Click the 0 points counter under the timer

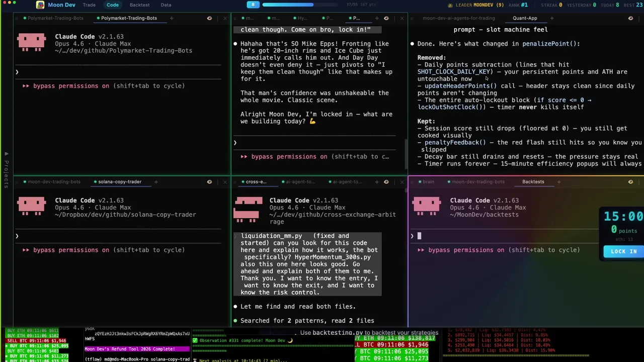(624, 230)
